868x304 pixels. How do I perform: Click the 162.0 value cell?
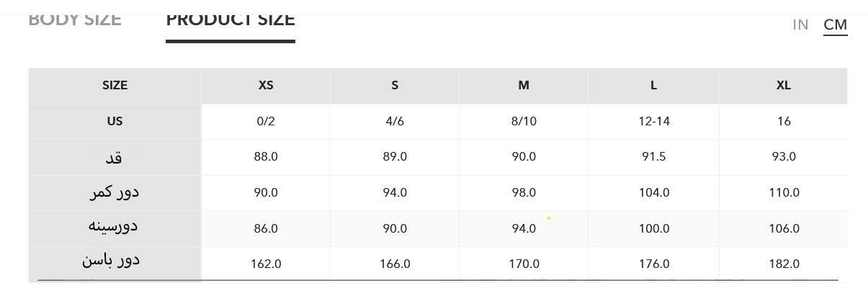(266, 264)
